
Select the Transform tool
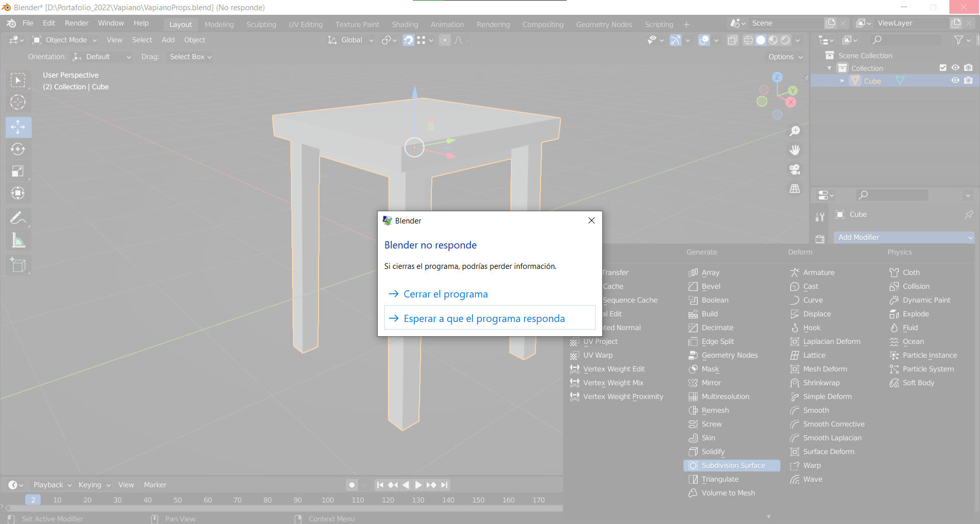click(18, 193)
